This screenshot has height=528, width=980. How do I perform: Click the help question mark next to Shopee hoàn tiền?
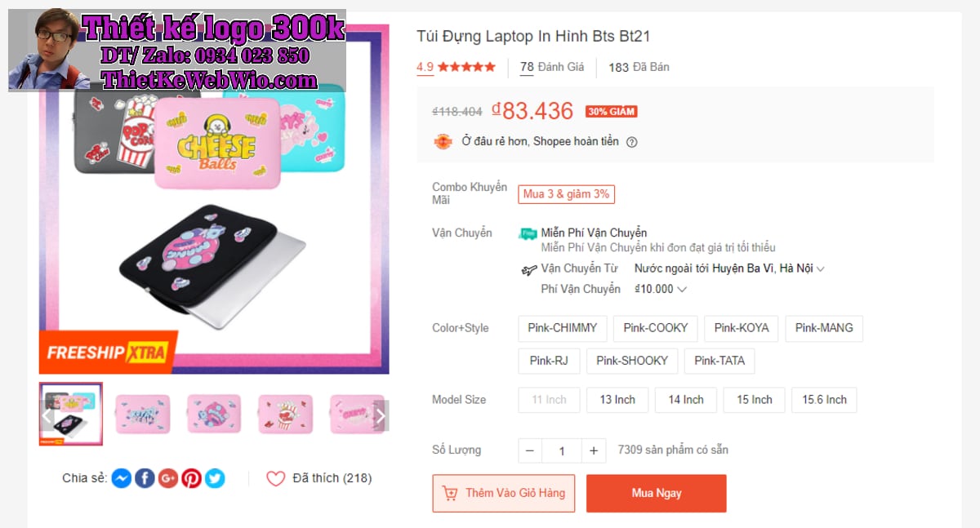tap(631, 142)
